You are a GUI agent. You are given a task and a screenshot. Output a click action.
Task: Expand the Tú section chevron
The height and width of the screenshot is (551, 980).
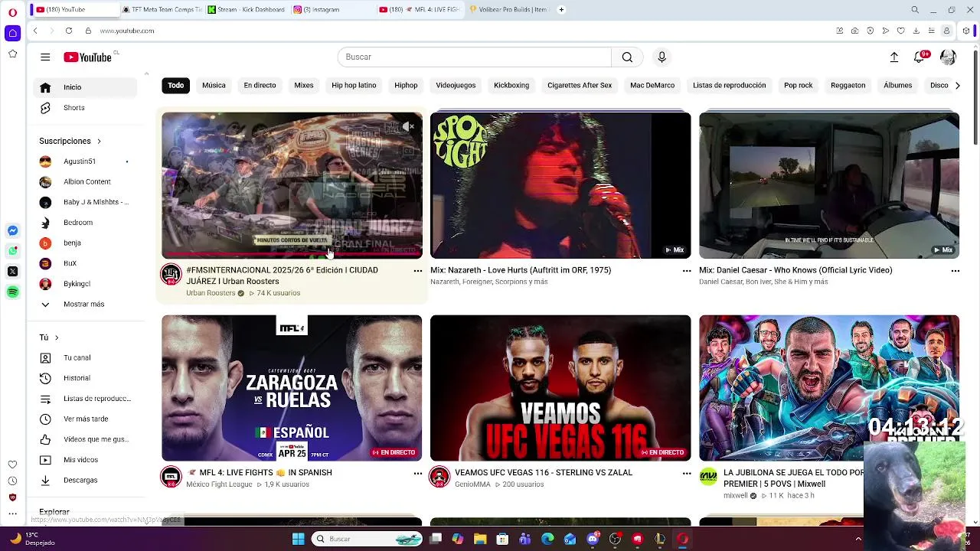(56, 337)
